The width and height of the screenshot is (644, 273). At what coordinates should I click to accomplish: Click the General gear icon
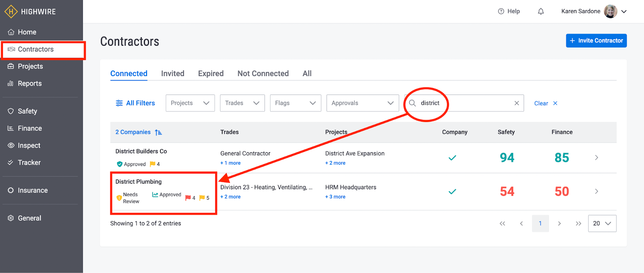pos(11,218)
